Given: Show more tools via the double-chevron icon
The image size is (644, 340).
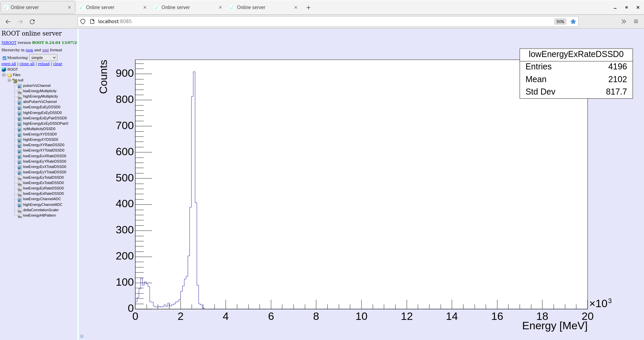Looking at the screenshot, I should [x=624, y=21].
